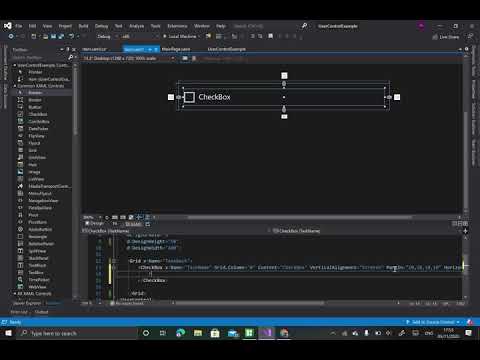The image size is (480, 360).
Task: Collapse the UserControlExample Controls toolbox group
Action: pyautogui.click(x=15, y=65)
